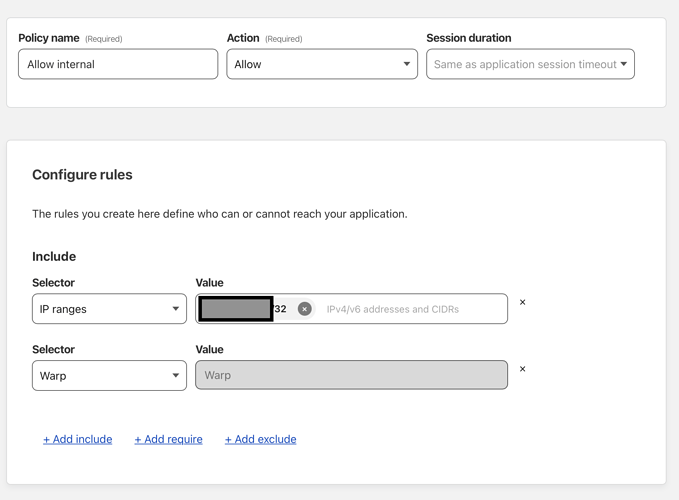The height and width of the screenshot is (500, 679).
Task: Click the '+ Add include' link
Action: click(x=77, y=439)
